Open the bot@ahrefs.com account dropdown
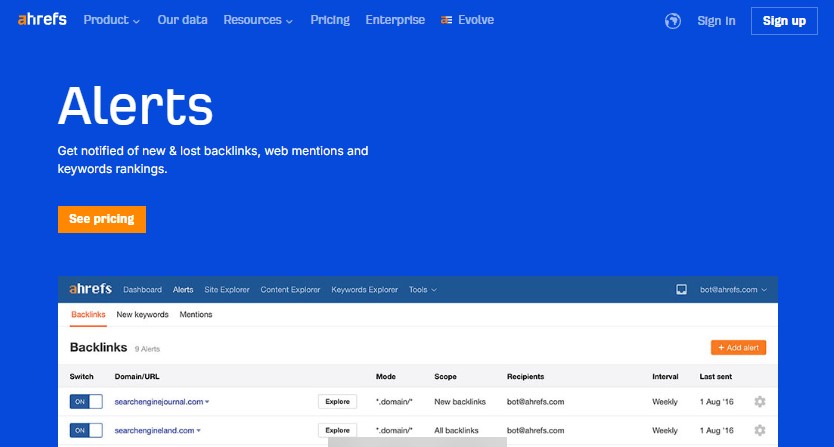Screen dimensions: 834x447 733,289
